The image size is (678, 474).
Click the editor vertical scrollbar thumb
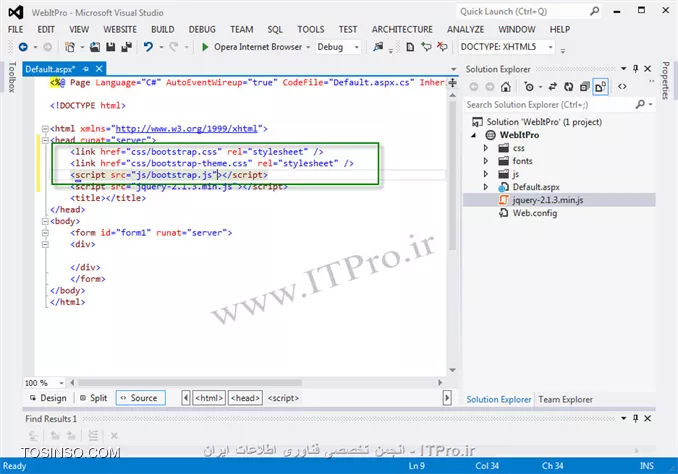tap(452, 176)
